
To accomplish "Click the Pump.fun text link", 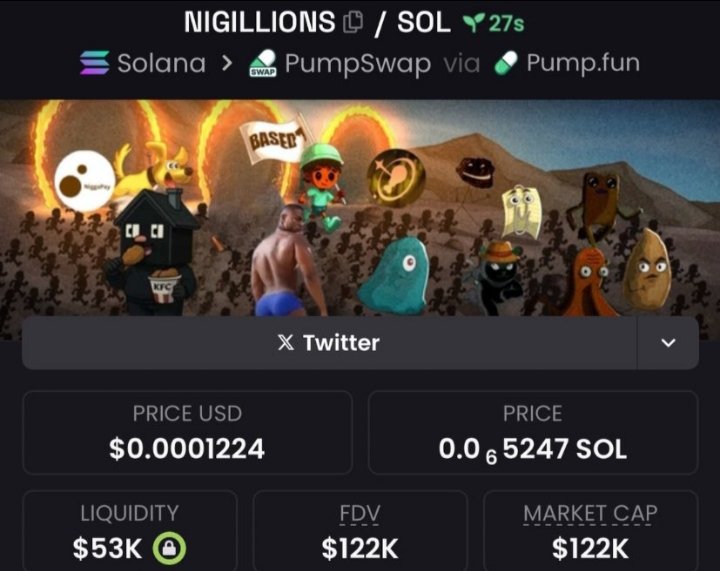I will click(583, 63).
